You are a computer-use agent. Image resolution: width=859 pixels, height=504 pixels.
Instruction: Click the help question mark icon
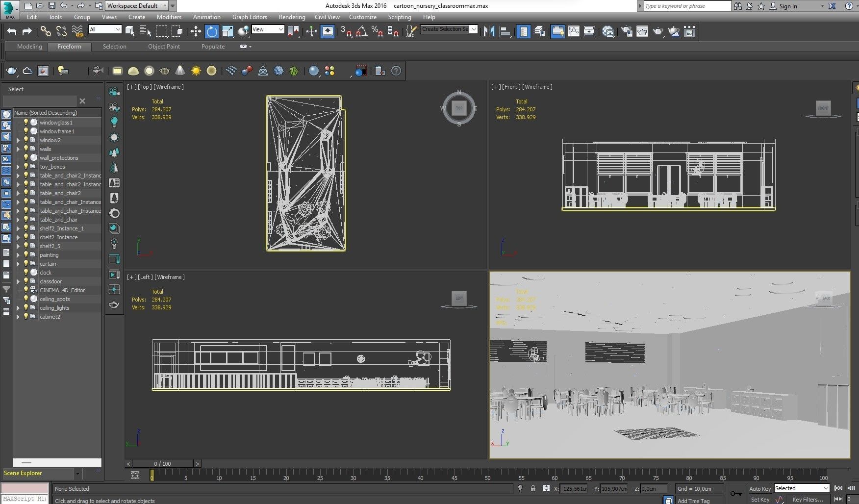396,71
